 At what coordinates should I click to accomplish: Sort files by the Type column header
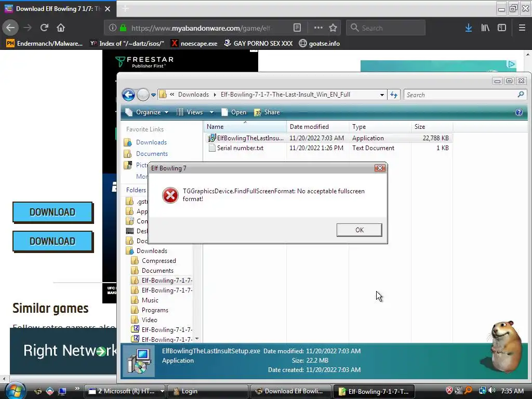point(380,127)
